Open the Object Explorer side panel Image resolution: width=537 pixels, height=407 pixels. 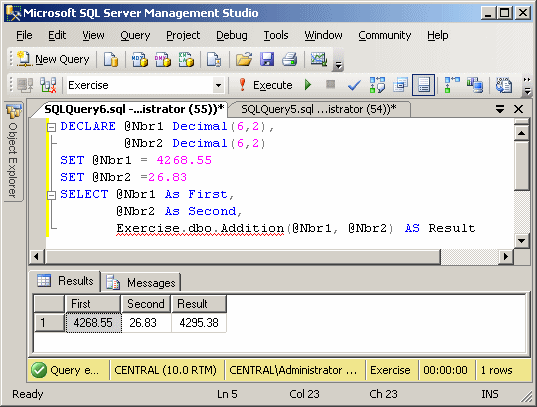pos(13,151)
